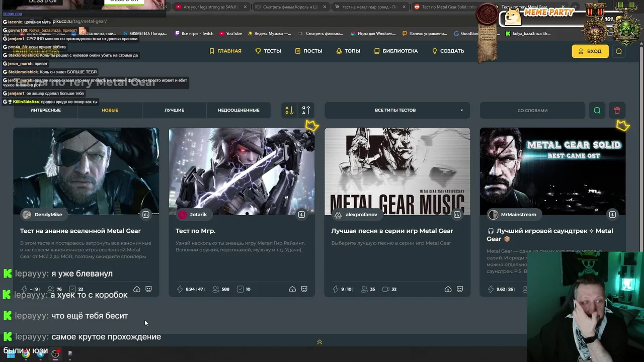
Task: Open the ТЕСТЫ navigation item
Action: point(268,51)
